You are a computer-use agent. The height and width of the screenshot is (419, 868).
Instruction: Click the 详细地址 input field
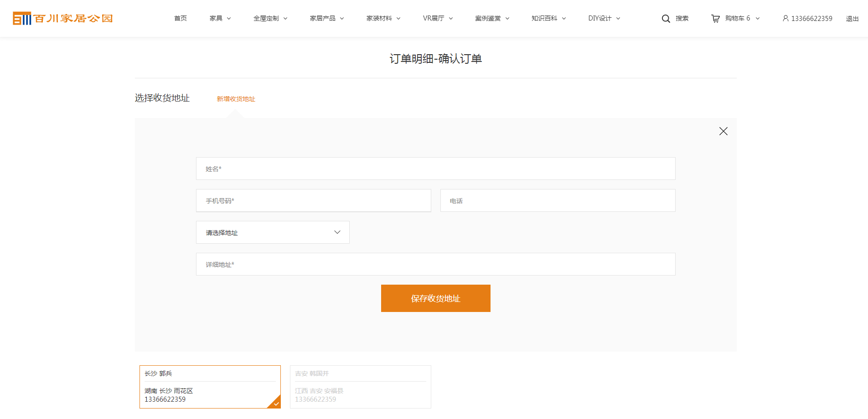coord(435,264)
